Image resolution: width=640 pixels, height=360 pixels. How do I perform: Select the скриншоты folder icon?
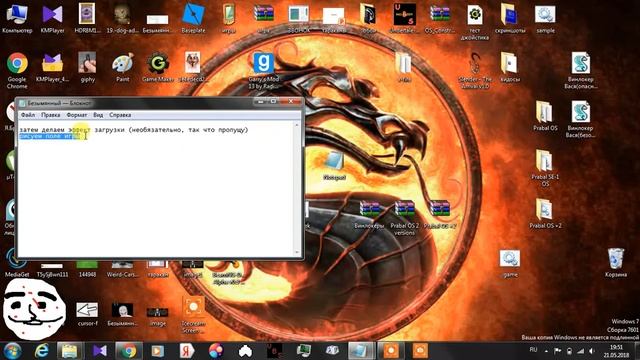(x=510, y=18)
